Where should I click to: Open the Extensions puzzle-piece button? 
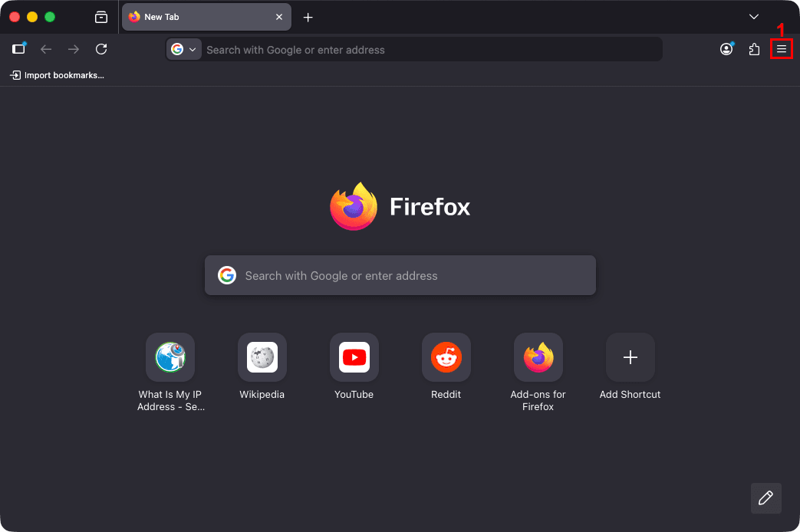(x=753, y=49)
